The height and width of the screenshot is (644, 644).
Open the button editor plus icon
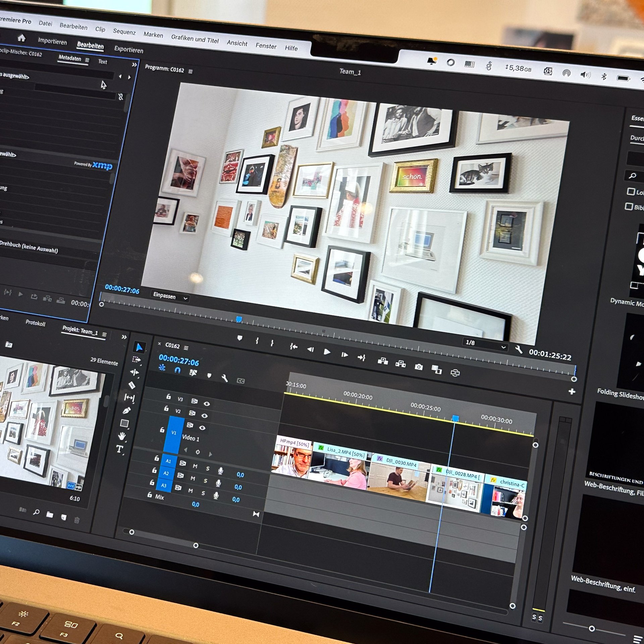pos(572,391)
